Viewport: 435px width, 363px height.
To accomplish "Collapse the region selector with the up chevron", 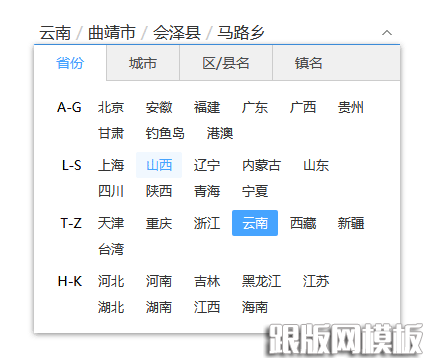I will point(387,33).
